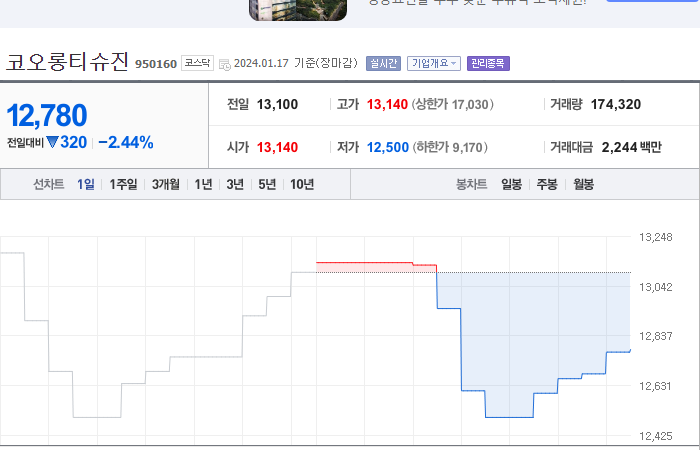
Task: Switch line chart to 1주일
Action: click(x=123, y=184)
